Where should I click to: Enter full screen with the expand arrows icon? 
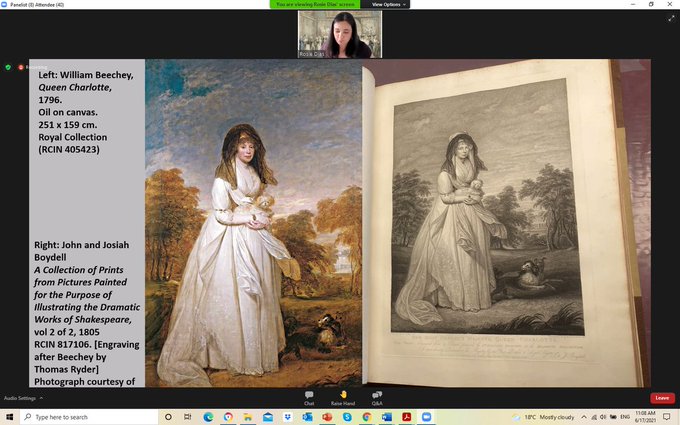(x=671, y=18)
